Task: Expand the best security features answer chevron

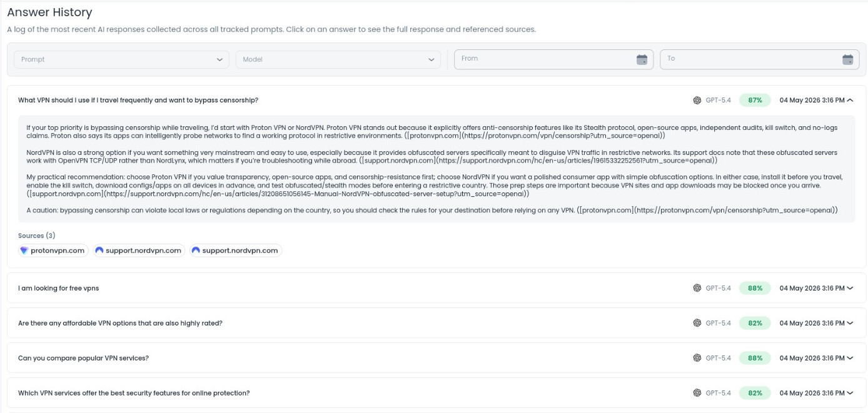Action: click(x=850, y=393)
